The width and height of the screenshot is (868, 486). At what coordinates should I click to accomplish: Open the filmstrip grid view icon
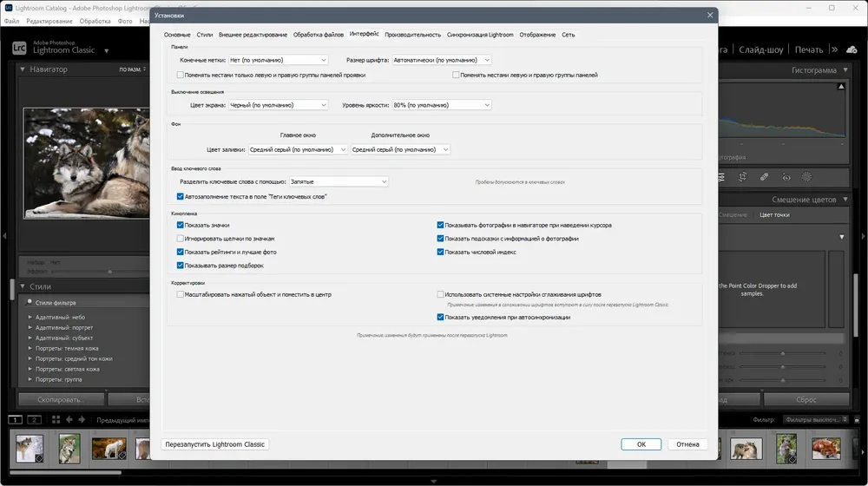56,419
